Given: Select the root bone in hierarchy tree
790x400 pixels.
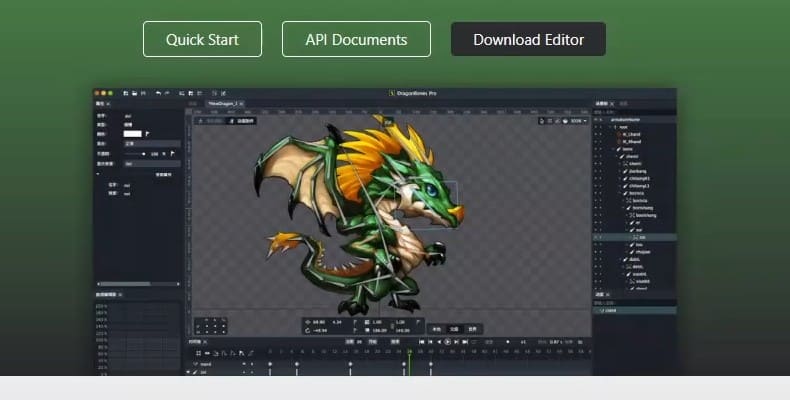Looking at the screenshot, I should 623,127.
